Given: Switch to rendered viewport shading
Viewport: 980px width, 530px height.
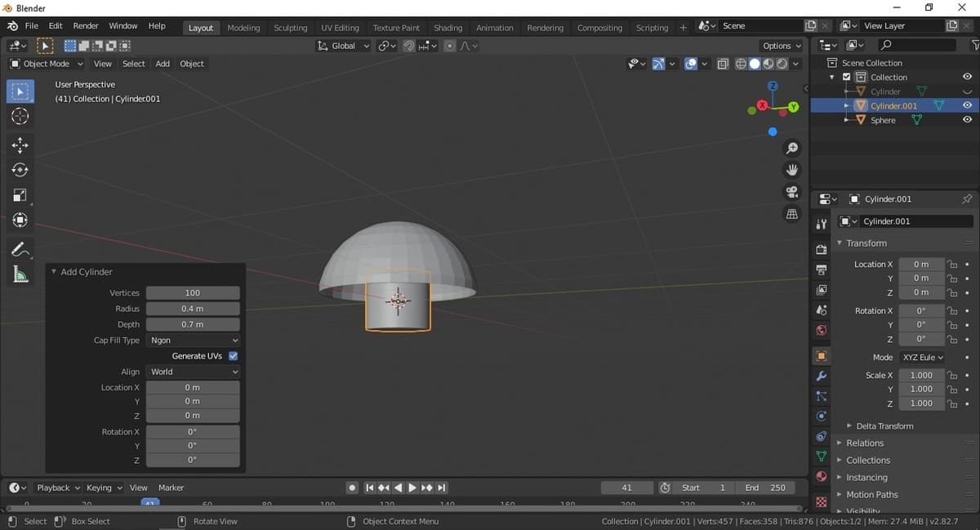Looking at the screenshot, I should [x=782, y=64].
